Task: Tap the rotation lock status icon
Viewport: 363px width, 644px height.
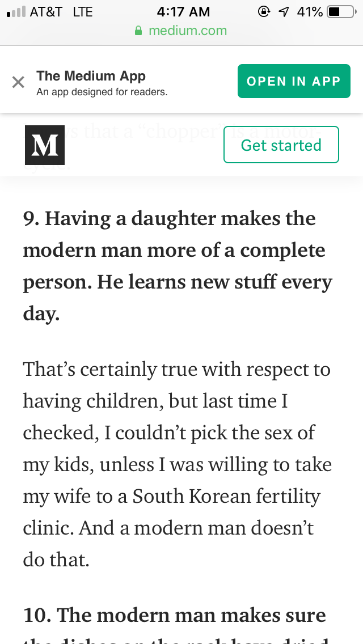Action: [x=264, y=12]
